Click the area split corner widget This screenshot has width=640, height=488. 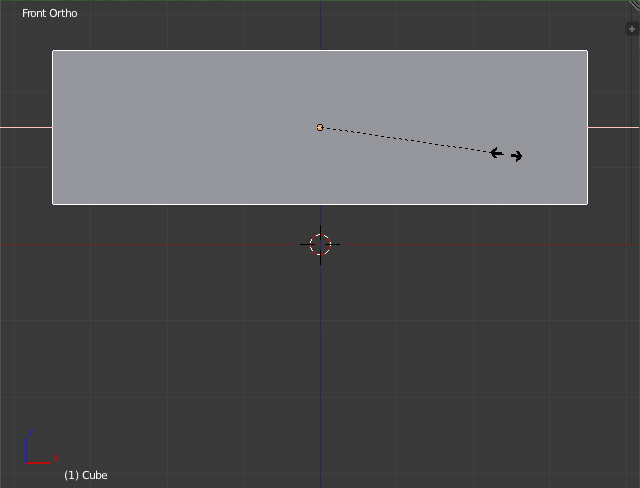[634, 5]
